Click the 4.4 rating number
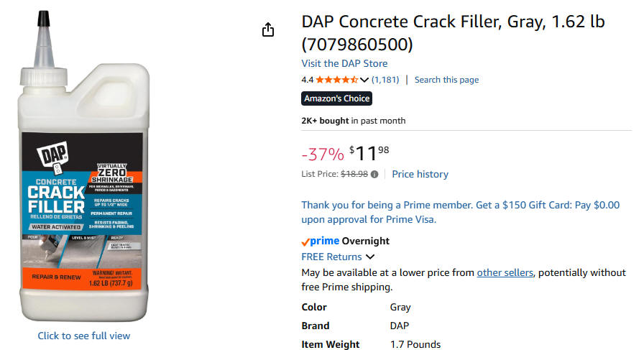Screen dimensions: 644x350 307,80
